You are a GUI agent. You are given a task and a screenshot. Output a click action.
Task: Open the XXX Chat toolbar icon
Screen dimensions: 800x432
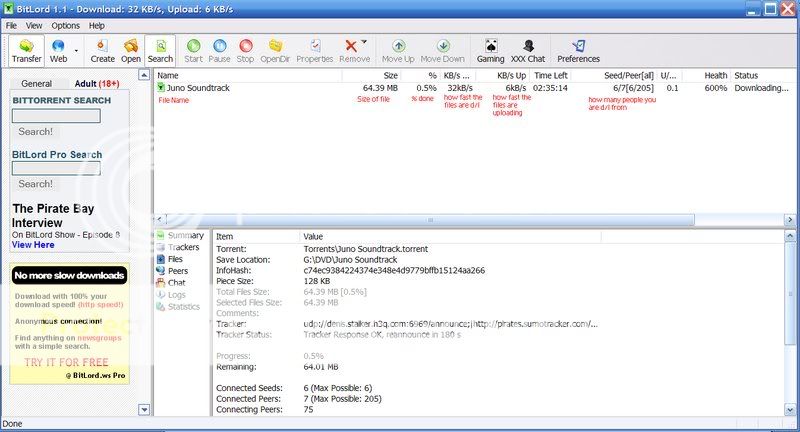(528, 51)
